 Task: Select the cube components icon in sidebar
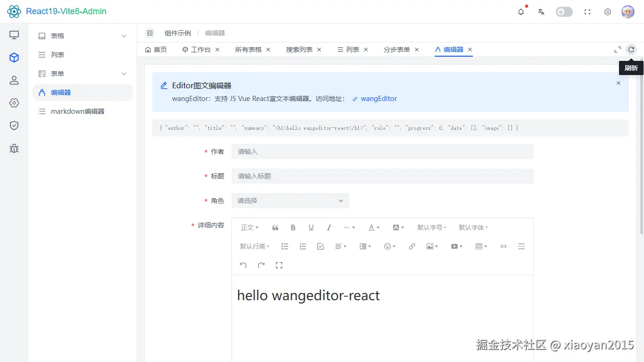coord(14,58)
